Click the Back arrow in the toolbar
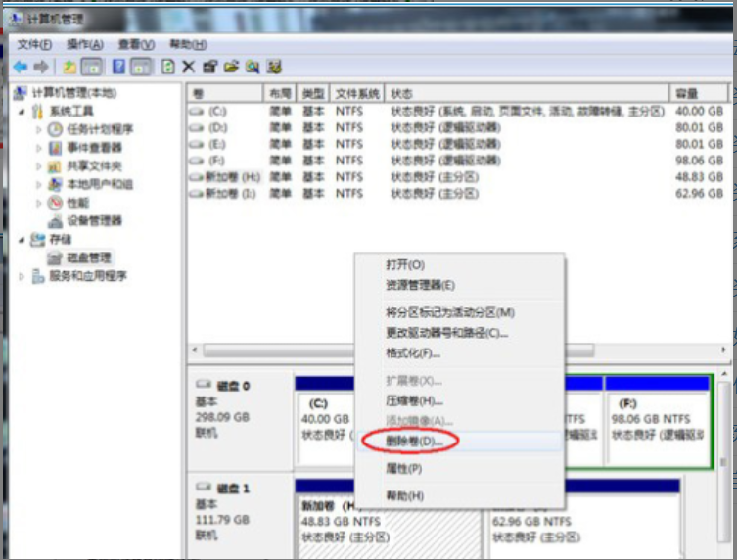Viewport: 737px width, 560px height. coord(21,67)
